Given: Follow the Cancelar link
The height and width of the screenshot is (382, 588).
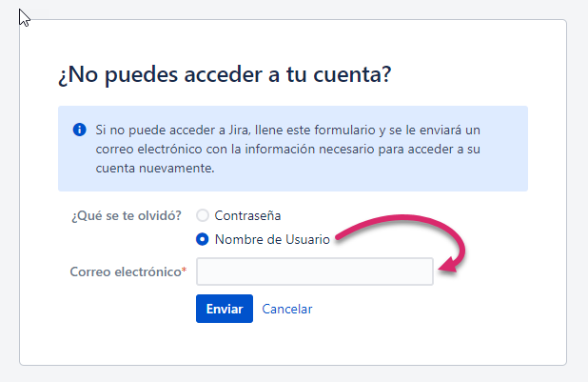Looking at the screenshot, I should (287, 309).
